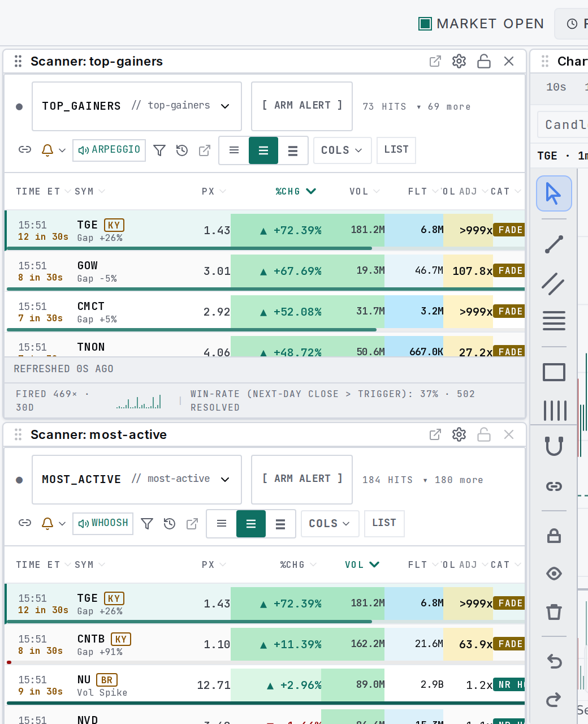
Task: Select the rectangle drawing tool
Action: pos(554,372)
